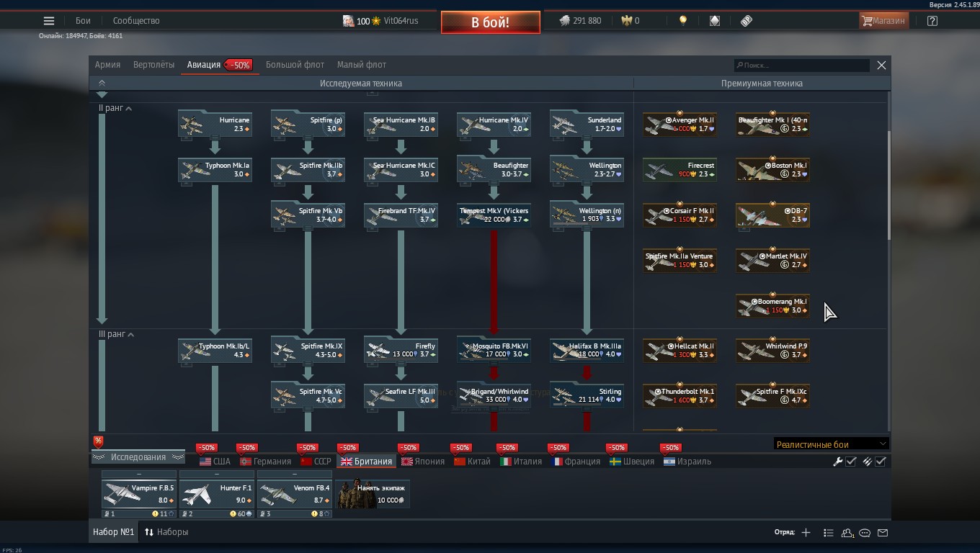
Task: Select the premium Whirlwind P.9 card
Action: tap(772, 350)
